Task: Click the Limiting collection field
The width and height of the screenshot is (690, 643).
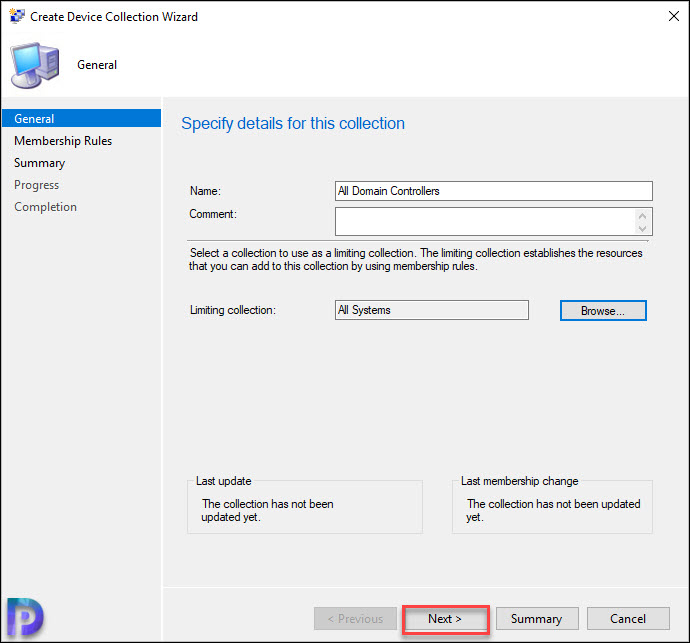Action: coord(432,310)
